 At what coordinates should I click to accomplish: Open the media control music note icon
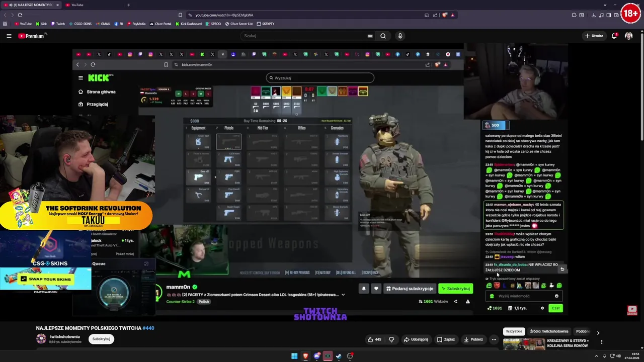(x=601, y=15)
